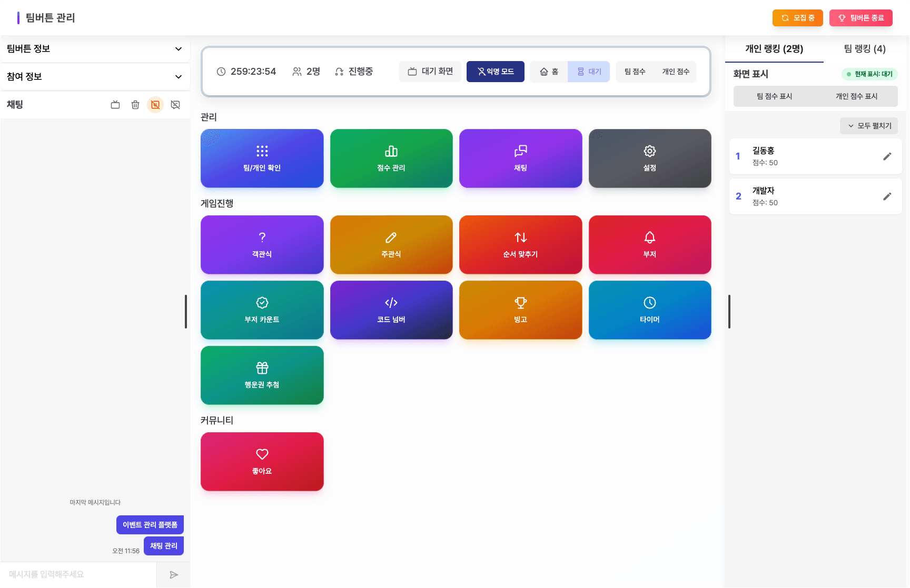Viewport: 910px width, 588px height.
Task: Switch the screen toggle to 홈
Action: pyautogui.click(x=549, y=72)
